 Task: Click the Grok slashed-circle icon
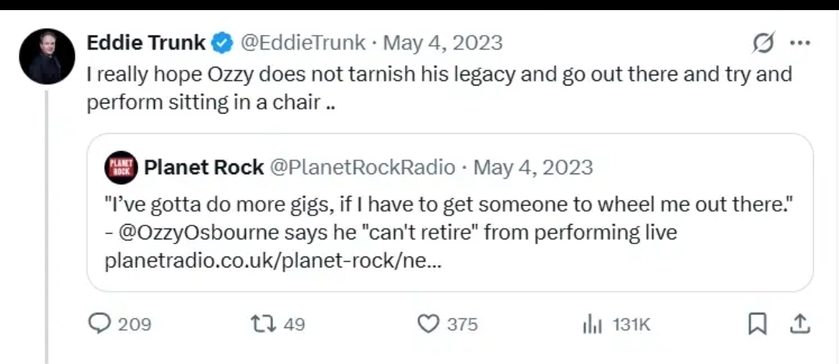[762, 43]
